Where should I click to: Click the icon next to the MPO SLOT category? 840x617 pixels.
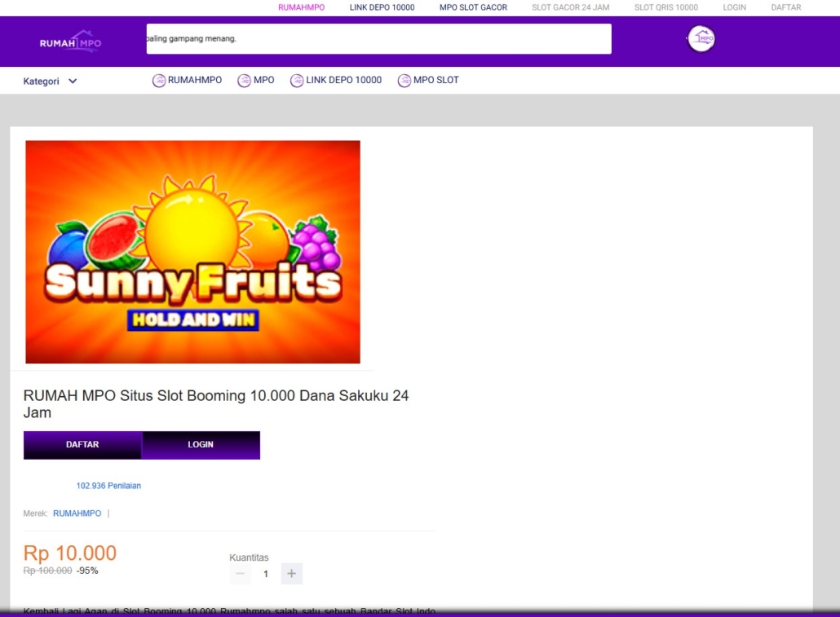pyautogui.click(x=404, y=81)
